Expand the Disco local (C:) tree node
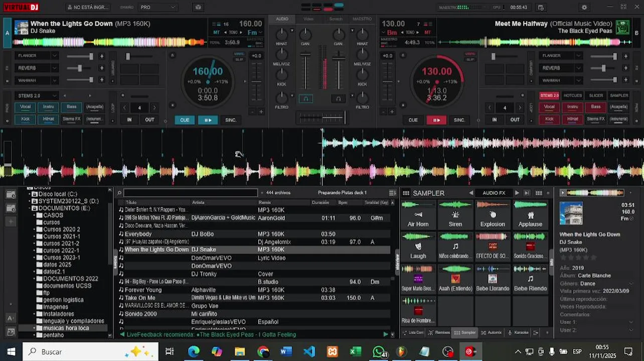 coord(30,194)
